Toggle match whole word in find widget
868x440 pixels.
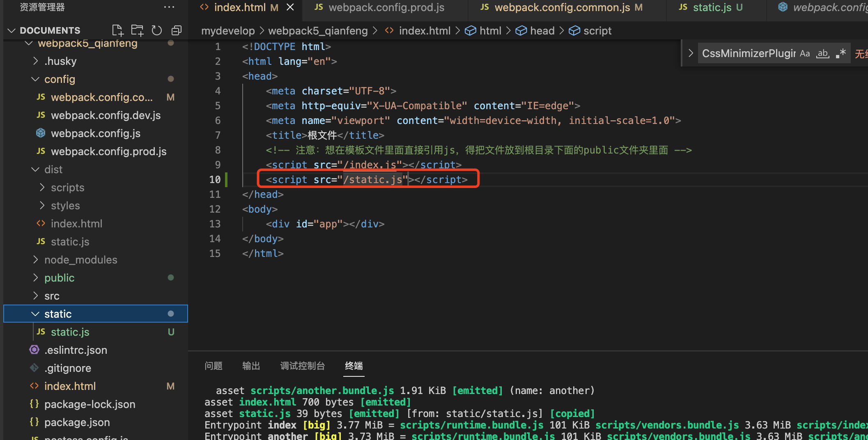pyautogui.click(x=822, y=53)
